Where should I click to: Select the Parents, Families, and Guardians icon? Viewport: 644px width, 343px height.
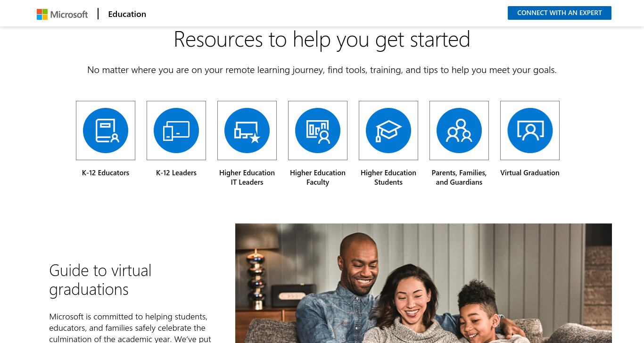pos(459,131)
